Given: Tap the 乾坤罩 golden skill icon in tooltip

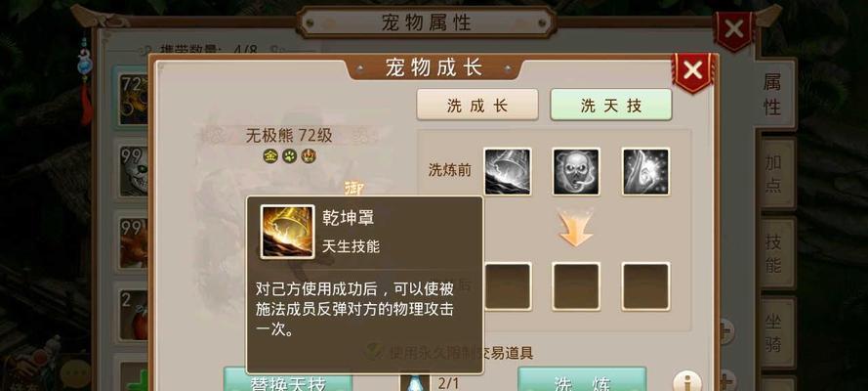Looking at the screenshot, I should pyautogui.click(x=288, y=231).
